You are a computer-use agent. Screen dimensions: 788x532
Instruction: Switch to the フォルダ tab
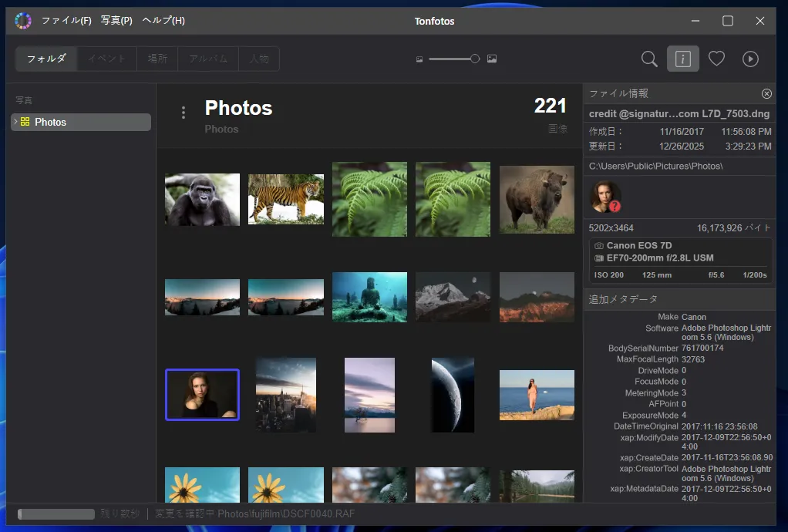tap(46, 59)
